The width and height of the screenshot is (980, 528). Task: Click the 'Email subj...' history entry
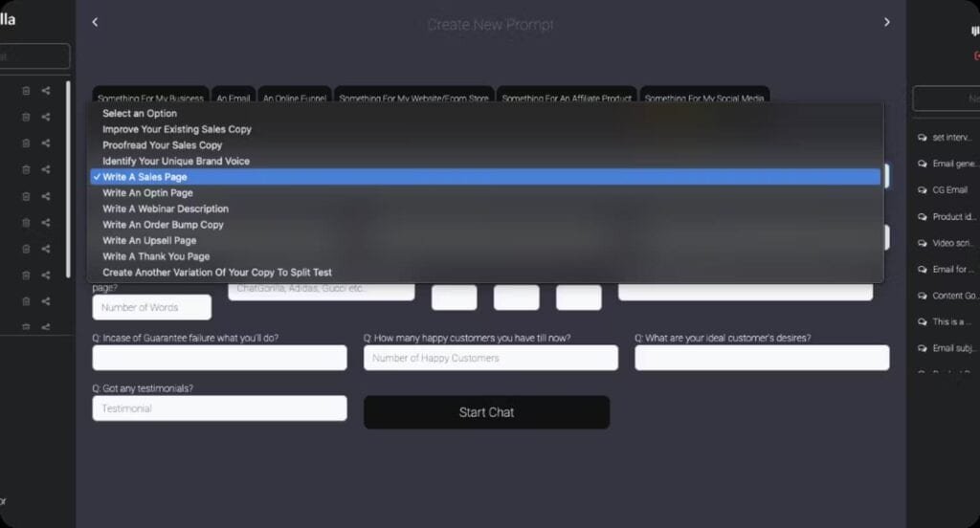coord(947,348)
